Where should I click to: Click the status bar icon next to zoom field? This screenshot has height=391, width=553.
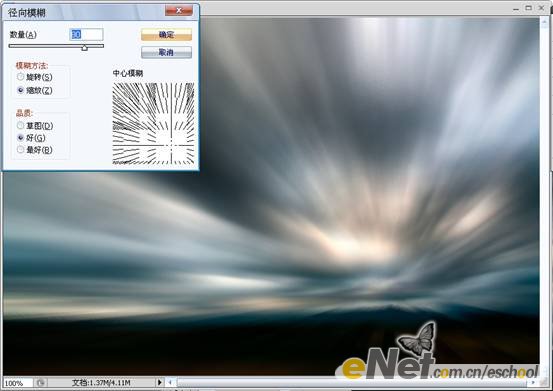41,383
